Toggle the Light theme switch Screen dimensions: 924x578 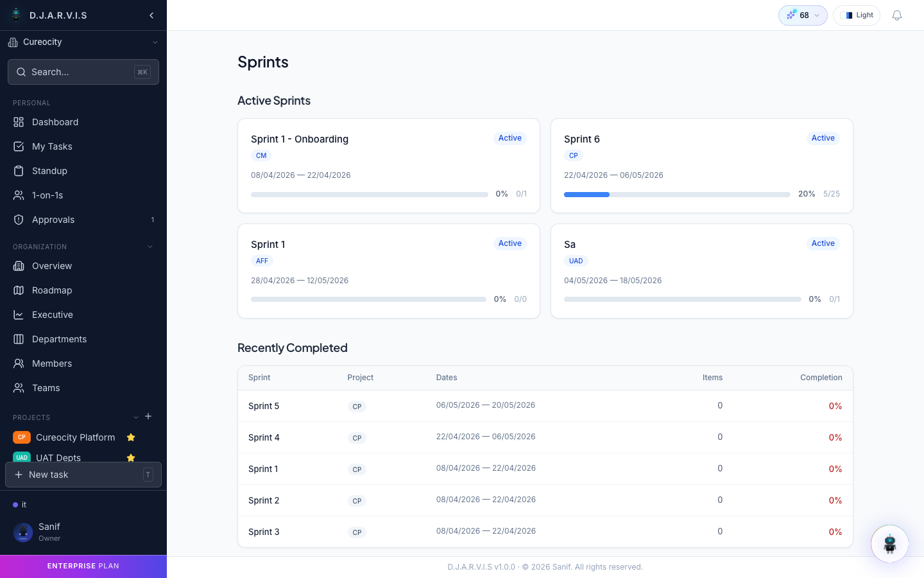pyautogui.click(x=857, y=15)
